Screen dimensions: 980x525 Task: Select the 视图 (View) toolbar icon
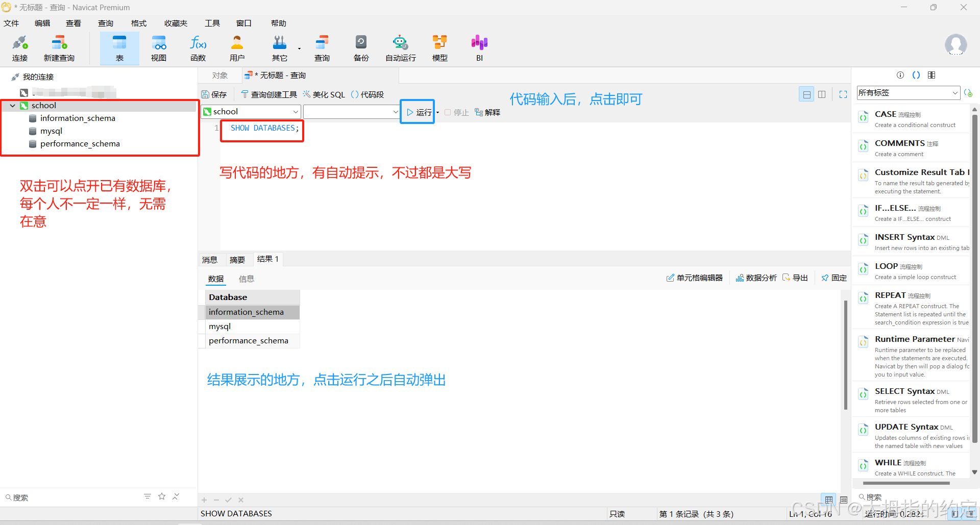(159, 48)
